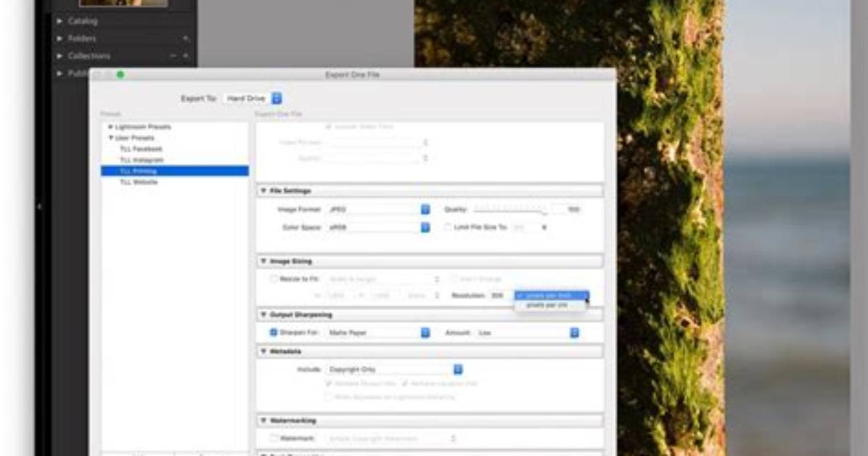
Task: Select the TLL Instagram preset
Action: 142,160
